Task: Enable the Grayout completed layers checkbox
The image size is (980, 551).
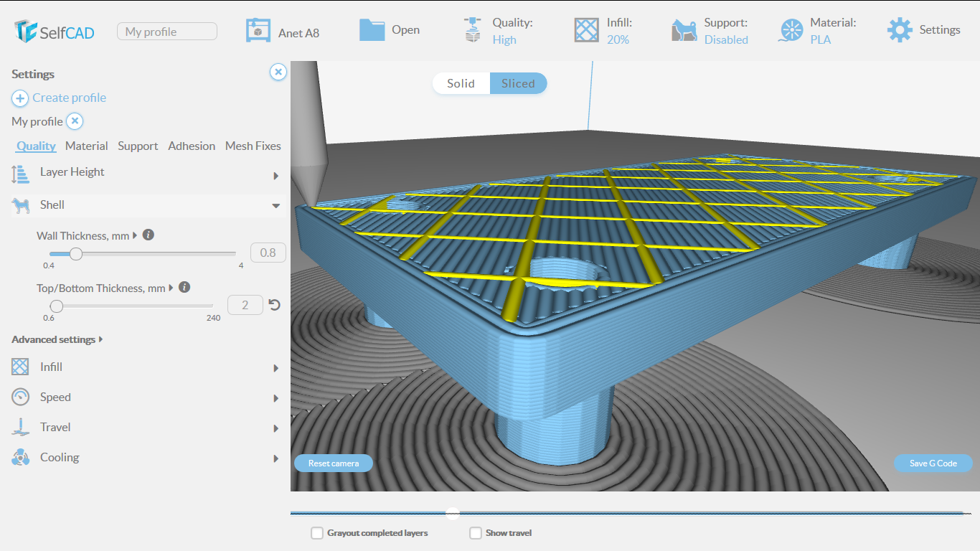Action: (x=317, y=533)
